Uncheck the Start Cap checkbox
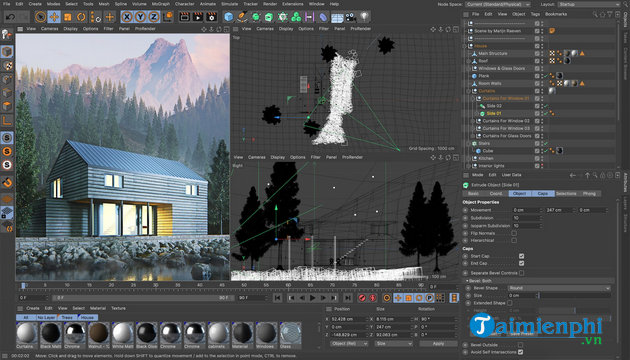The image size is (630, 360). tap(522, 256)
